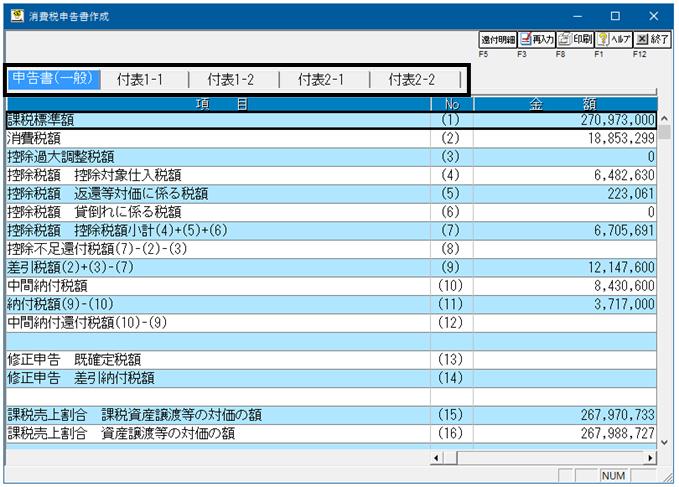679x487 pixels.
Task: Click the 金額 column header
Action: (x=565, y=104)
